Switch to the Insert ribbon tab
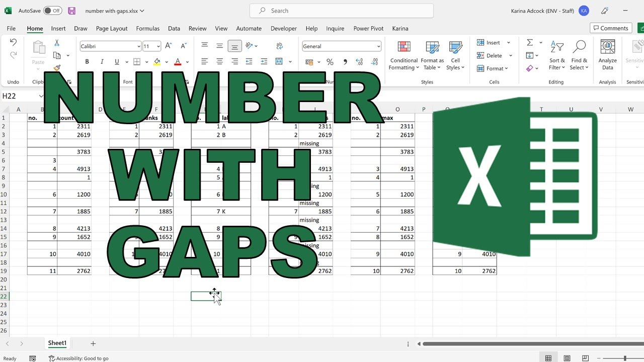Screen dimensions: 644x362 [58, 29]
